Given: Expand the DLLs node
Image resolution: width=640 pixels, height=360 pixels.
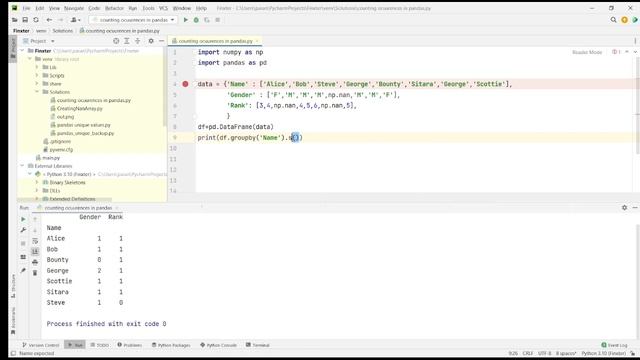Looking at the screenshot, I should pyautogui.click(x=37, y=191).
